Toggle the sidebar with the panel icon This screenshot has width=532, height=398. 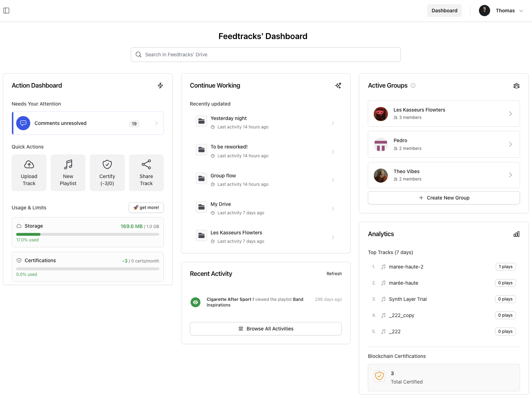pos(6,11)
